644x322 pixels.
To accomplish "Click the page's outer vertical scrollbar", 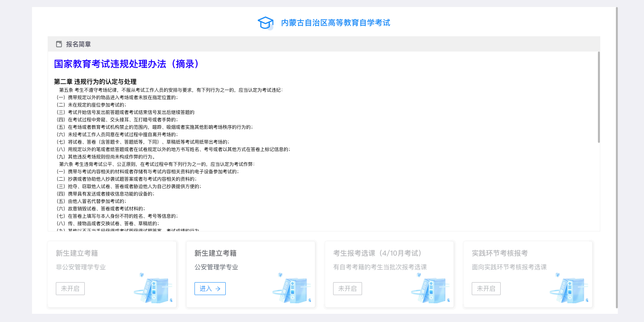I will click(x=617, y=156).
